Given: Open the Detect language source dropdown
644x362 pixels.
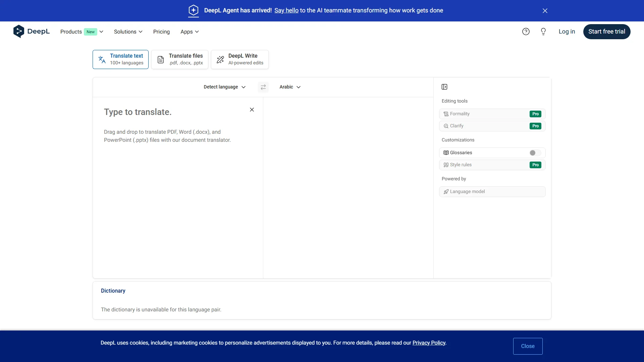Looking at the screenshot, I should pyautogui.click(x=224, y=87).
